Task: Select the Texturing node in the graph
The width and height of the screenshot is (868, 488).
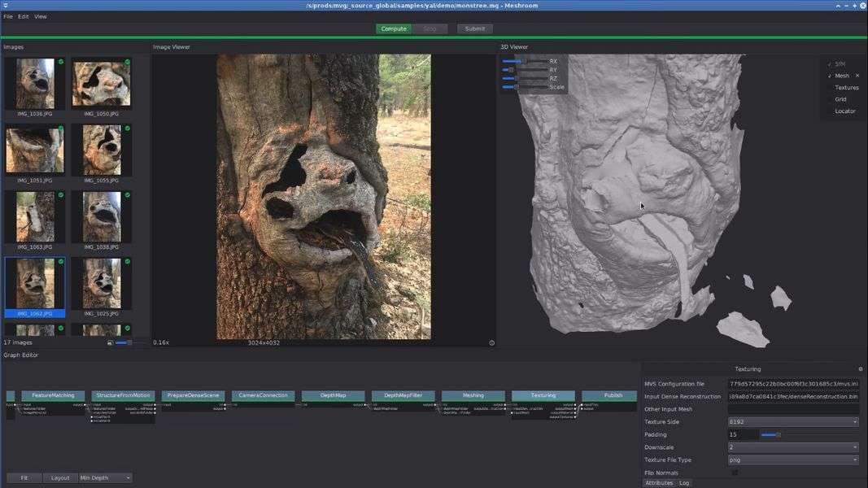Action: coord(543,395)
